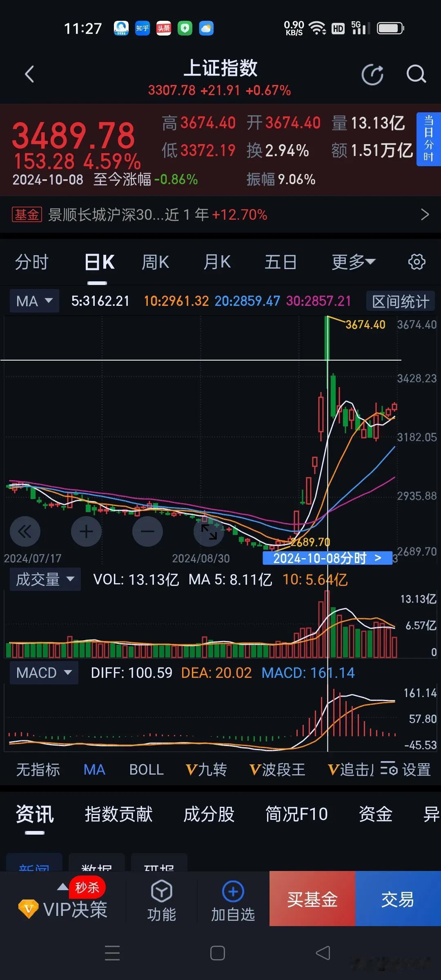Expand VIP决策 panel up arrow
The width and height of the screenshot is (441, 980).
point(62,886)
